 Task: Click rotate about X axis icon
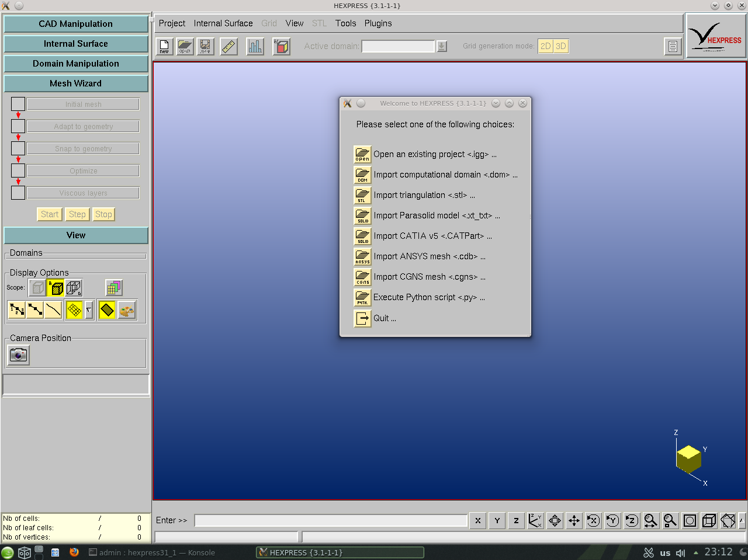click(x=594, y=520)
